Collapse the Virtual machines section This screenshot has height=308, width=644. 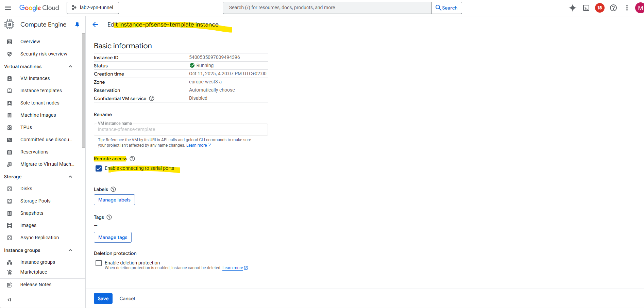70,66
